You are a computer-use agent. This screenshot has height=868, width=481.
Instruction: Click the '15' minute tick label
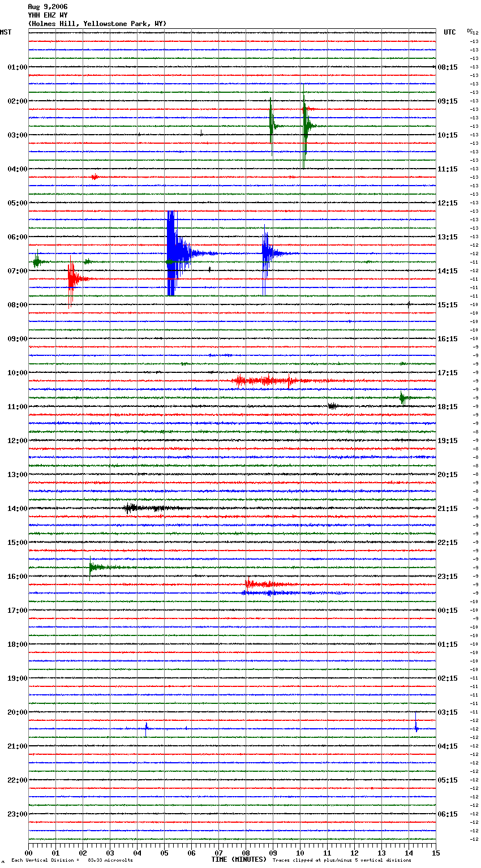(x=436, y=853)
